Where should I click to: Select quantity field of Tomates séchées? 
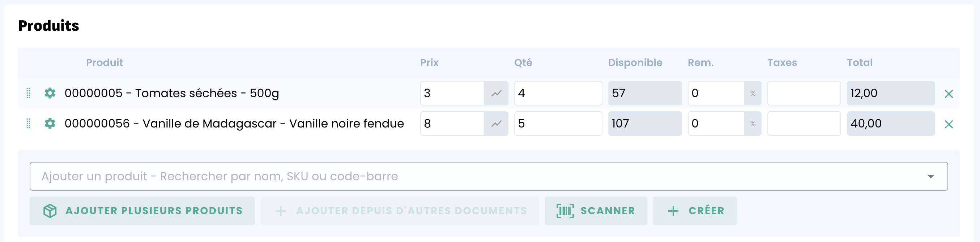coord(558,93)
